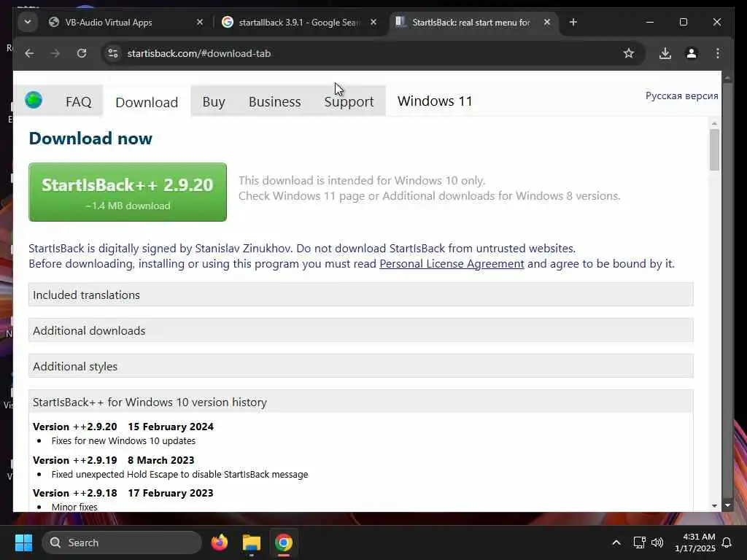
Task: Click the inner page scrollbar thumb
Action: pos(713,149)
